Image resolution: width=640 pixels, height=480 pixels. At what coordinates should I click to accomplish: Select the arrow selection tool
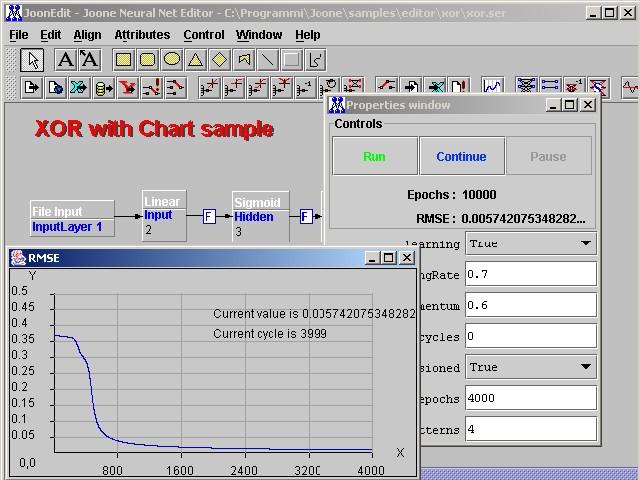(32, 60)
